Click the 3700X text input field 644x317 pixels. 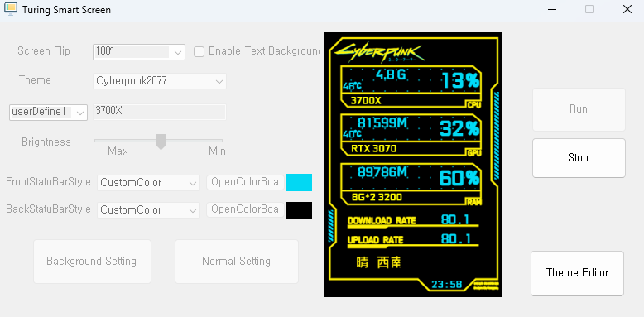(x=160, y=112)
